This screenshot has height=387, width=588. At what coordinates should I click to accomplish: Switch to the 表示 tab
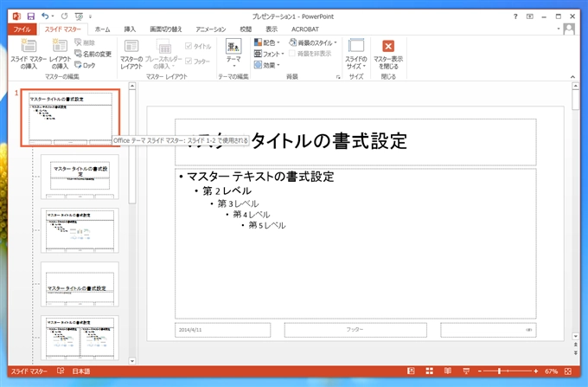pyautogui.click(x=272, y=29)
